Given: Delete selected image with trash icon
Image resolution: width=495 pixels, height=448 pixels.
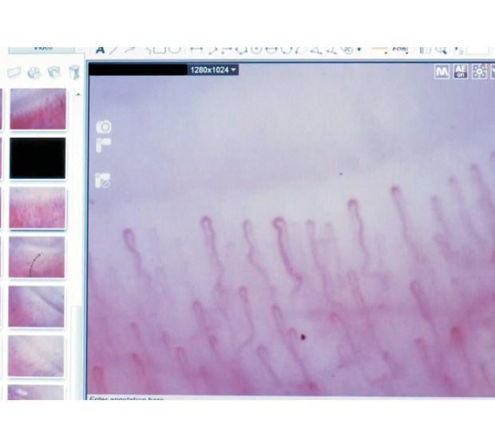Looking at the screenshot, I should (74, 72).
